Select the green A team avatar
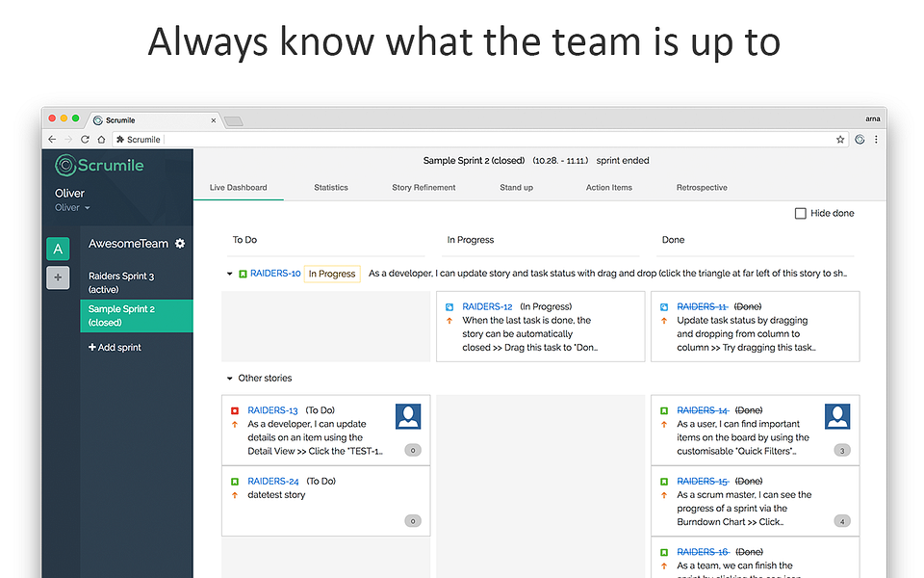Screen dimensions: 924x578 58,249
